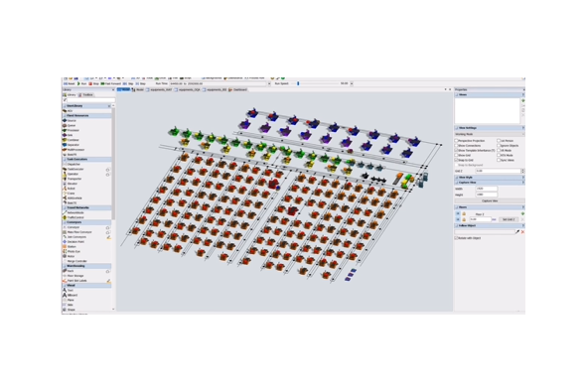Pick the Queue object from library
This screenshot has width=586, height=392.
pyautogui.click(x=70, y=125)
